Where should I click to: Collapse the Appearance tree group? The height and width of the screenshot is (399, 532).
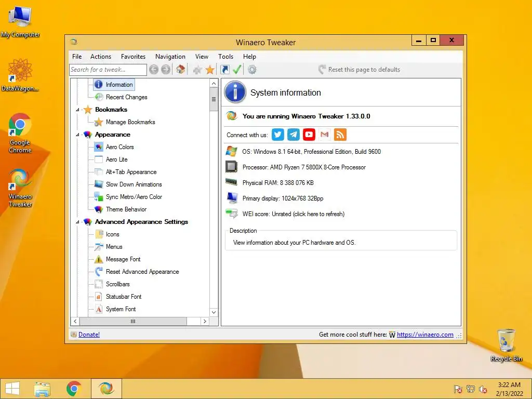[x=77, y=135]
